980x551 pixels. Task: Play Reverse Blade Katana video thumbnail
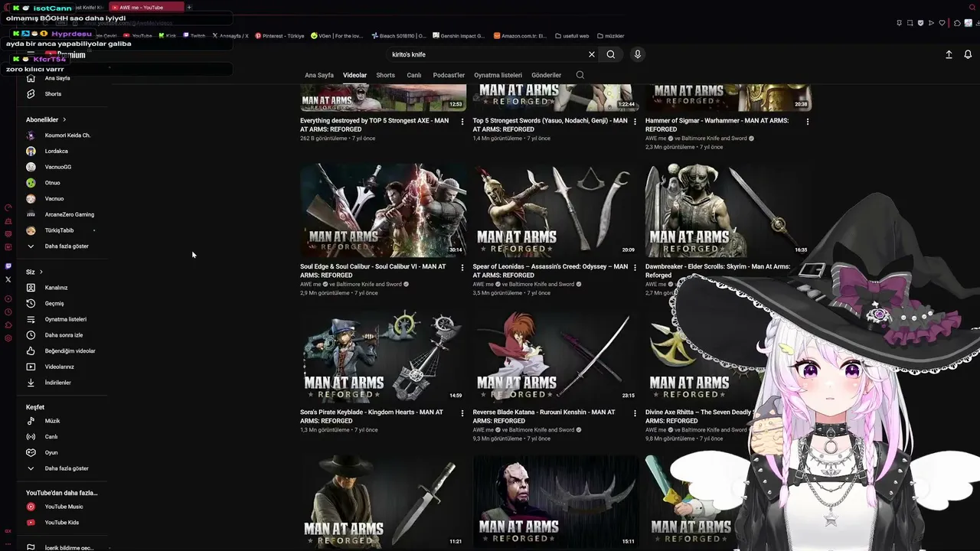pyautogui.click(x=555, y=356)
